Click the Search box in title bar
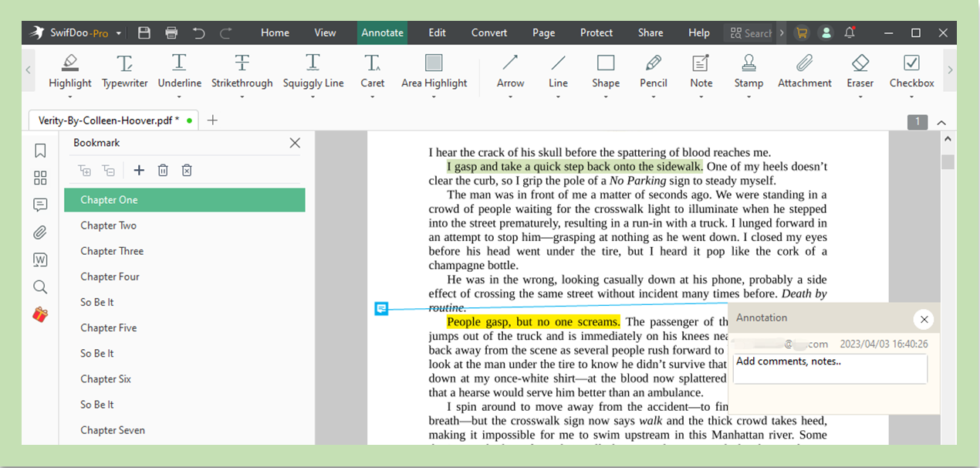This screenshot has height=468, width=980. [749, 33]
